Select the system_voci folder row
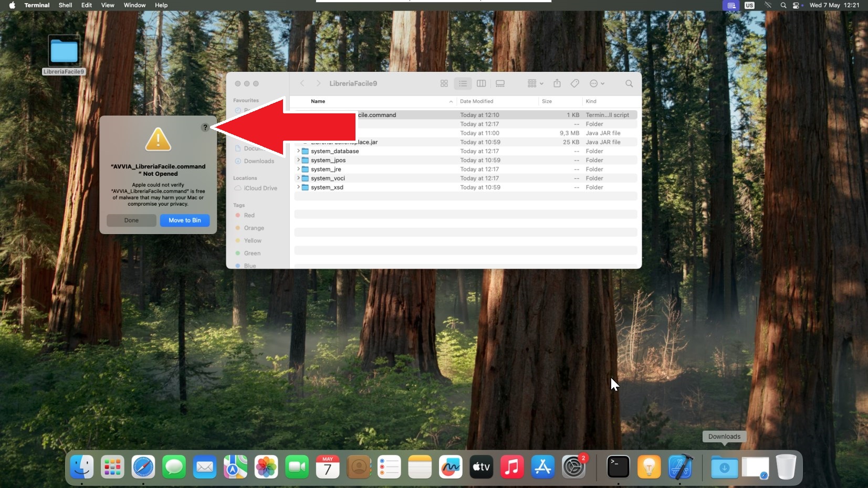This screenshot has height=488, width=868. 328,178
